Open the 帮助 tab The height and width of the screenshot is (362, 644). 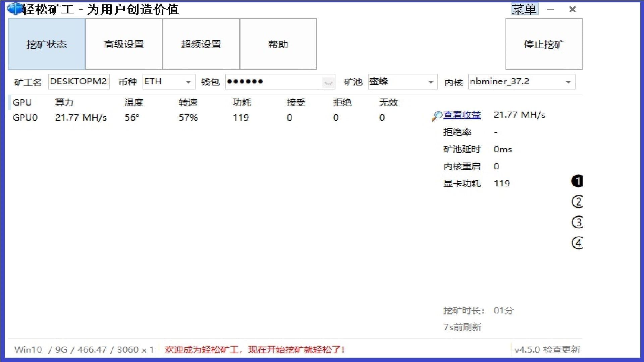pyautogui.click(x=278, y=44)
